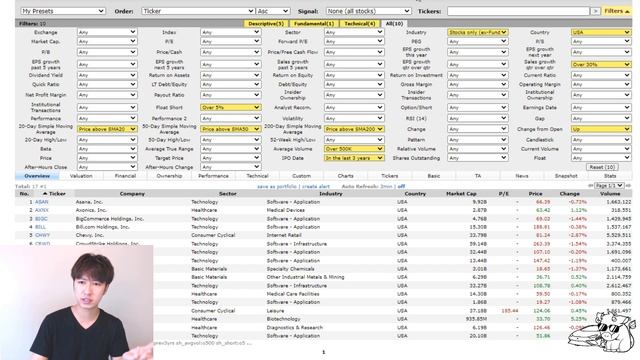Switch to Fundamental(1) filter tab

point(313,24)
